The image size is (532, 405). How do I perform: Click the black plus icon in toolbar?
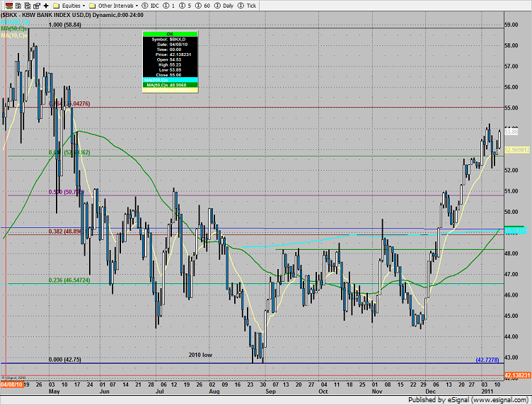46,6
